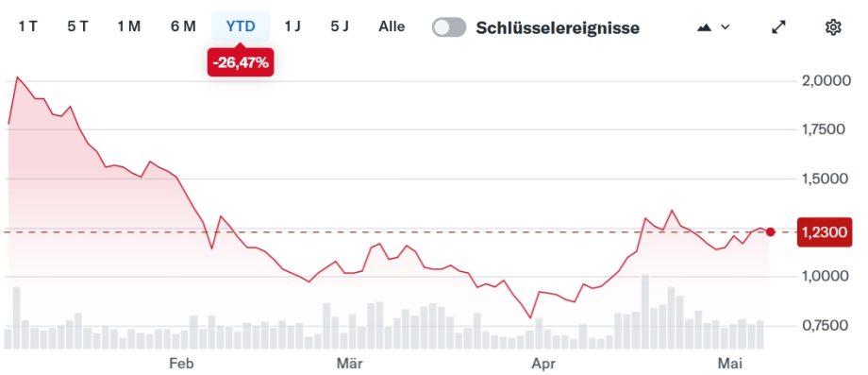This screenshot has height=375, width=868.
Task: Click the 2,0000 price axis label
Action: tap(826, 81)
